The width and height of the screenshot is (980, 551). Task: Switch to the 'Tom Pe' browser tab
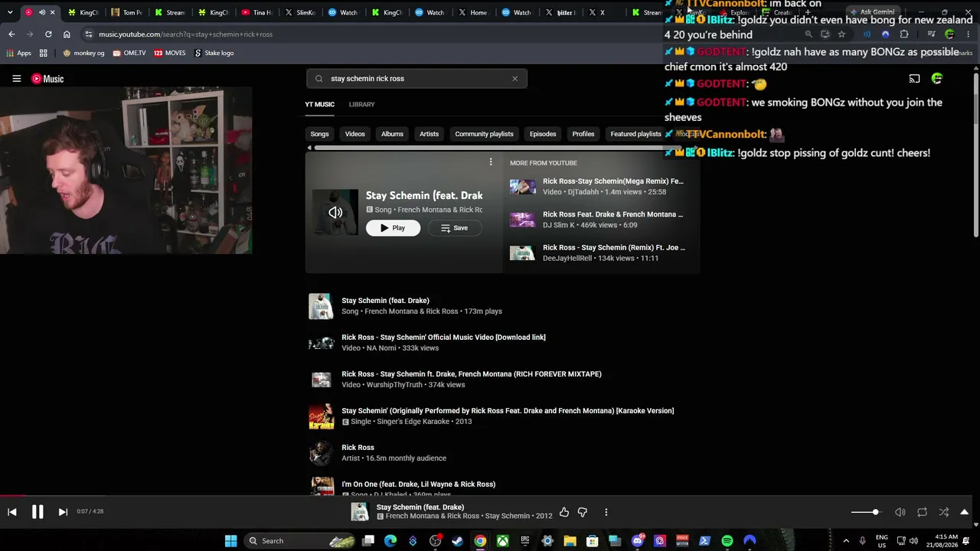pyautogui.click(x=126, y=12)
